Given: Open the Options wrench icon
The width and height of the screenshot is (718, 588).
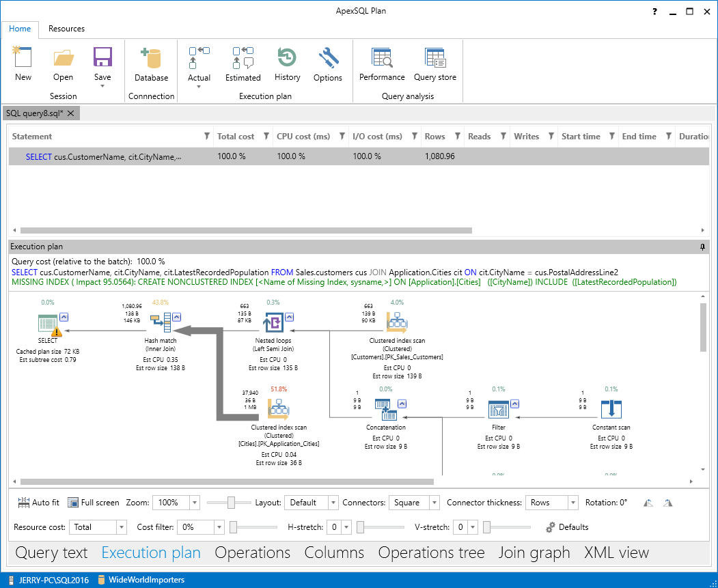Looking at the screenshot, I should click(328, 58).
